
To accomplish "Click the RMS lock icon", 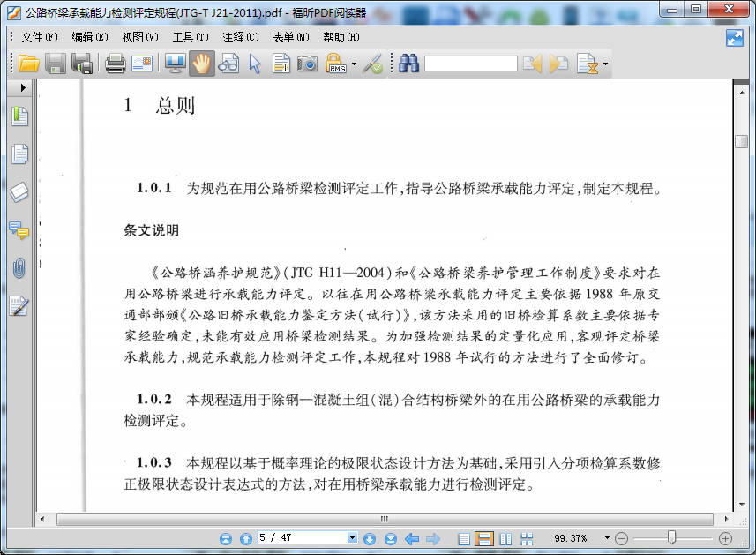I will tap(335, 64).
